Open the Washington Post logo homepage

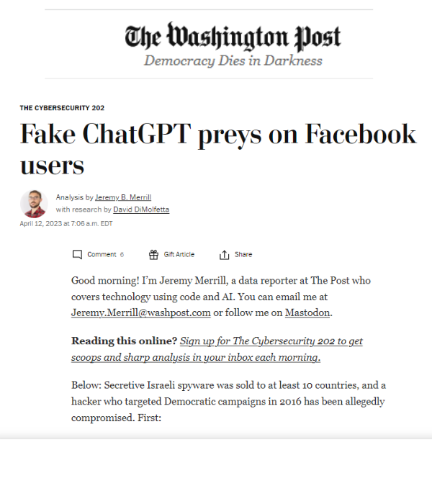coord(233,37)
